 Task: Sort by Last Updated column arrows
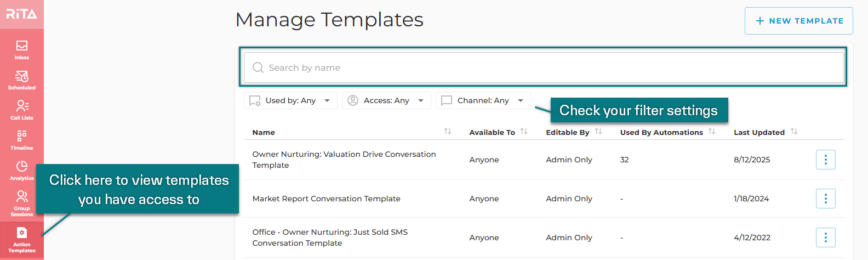pyautogui.click(x=794, y=132)
